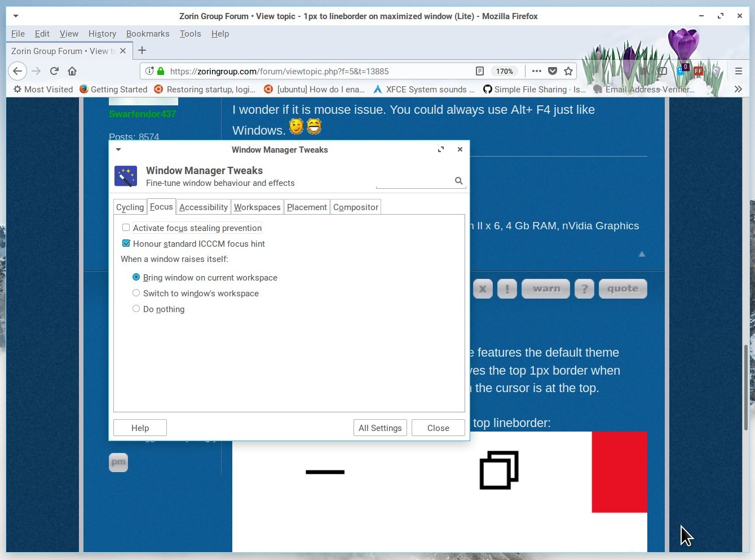Click the Pocket save icon in the address bar
This screenshot has height=560, width=755.
553,71
